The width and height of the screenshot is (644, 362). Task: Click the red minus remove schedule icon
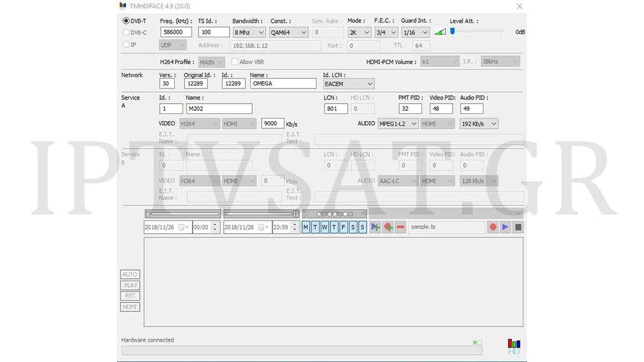tap(400, 227)
